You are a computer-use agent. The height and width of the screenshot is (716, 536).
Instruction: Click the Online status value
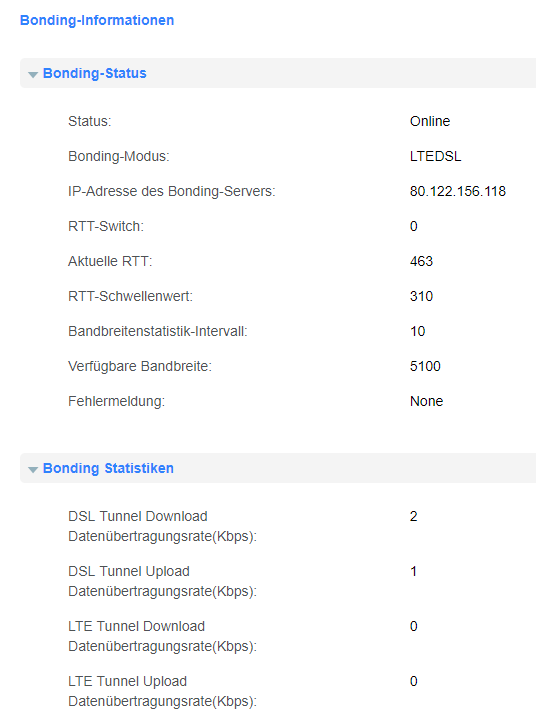click(x=430, y=121)
